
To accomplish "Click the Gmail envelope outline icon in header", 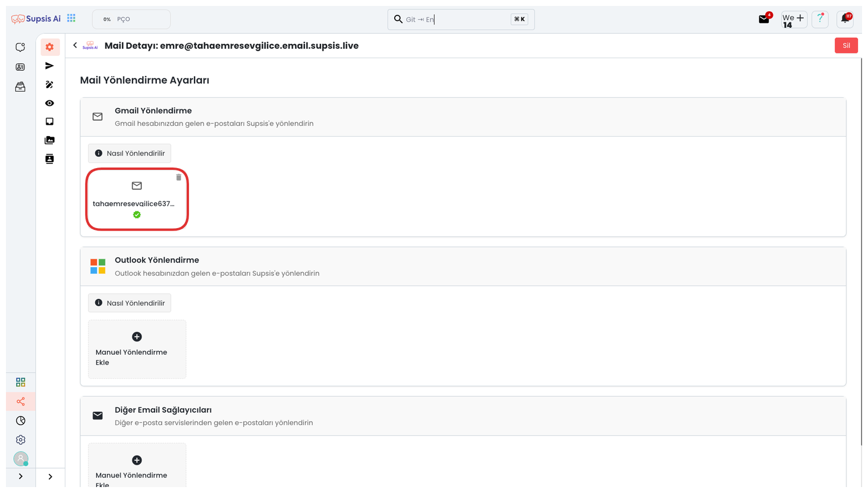I will pos(98,117).
